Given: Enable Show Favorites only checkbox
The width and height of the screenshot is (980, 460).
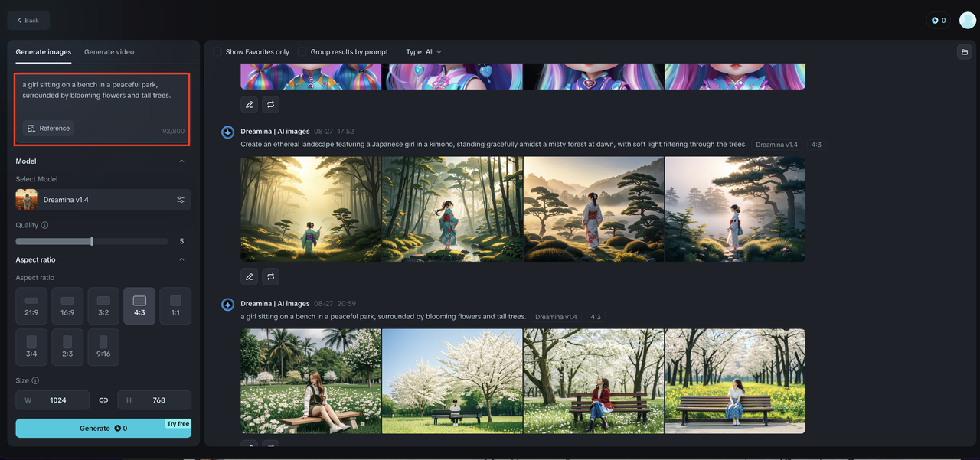Looking at the screenshot, I should (x=217, y=52).
